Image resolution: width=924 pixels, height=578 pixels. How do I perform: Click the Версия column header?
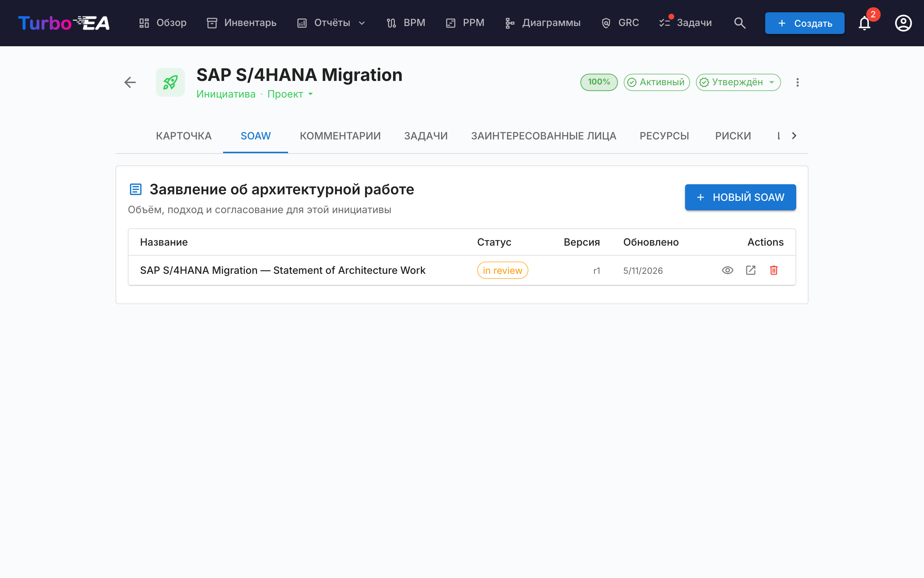(x=582, y=242)
